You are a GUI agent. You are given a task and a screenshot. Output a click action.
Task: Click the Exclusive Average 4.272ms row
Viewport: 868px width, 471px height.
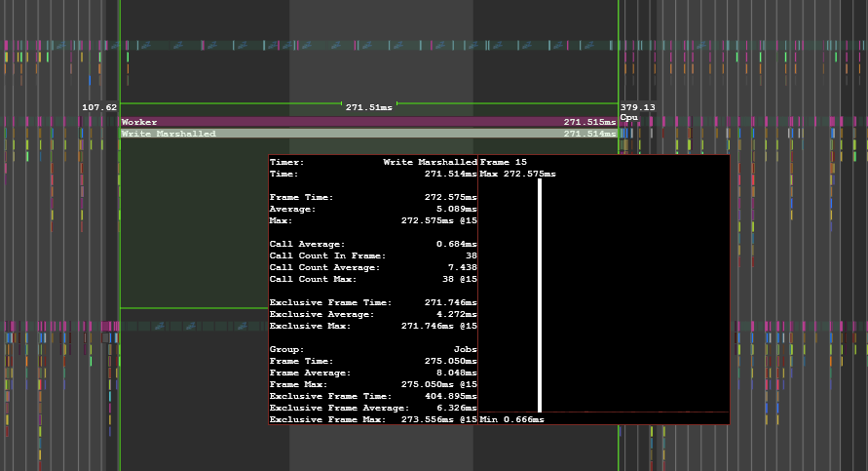(373, 314)
